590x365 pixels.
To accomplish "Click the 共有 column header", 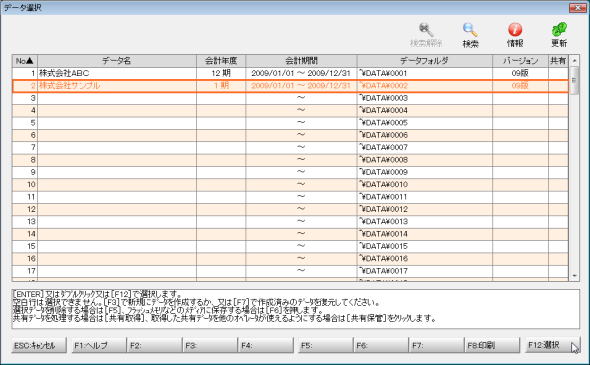I will coord(558,61).
